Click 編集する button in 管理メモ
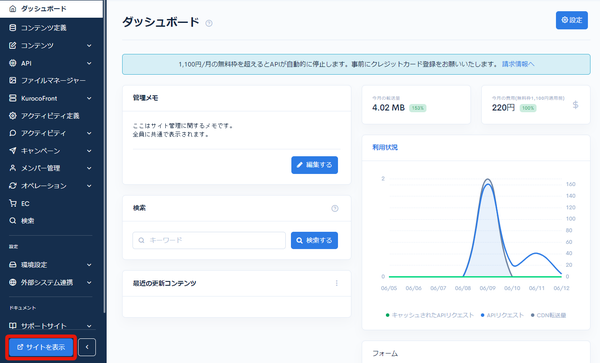Viewport: 600px width, 363px height. tap(315, 165)
